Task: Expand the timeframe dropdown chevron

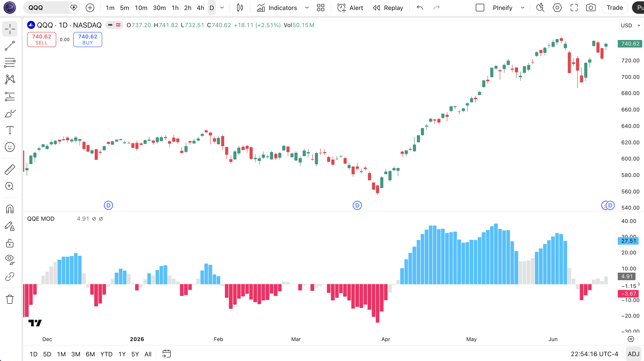Action: click(222, 8)
